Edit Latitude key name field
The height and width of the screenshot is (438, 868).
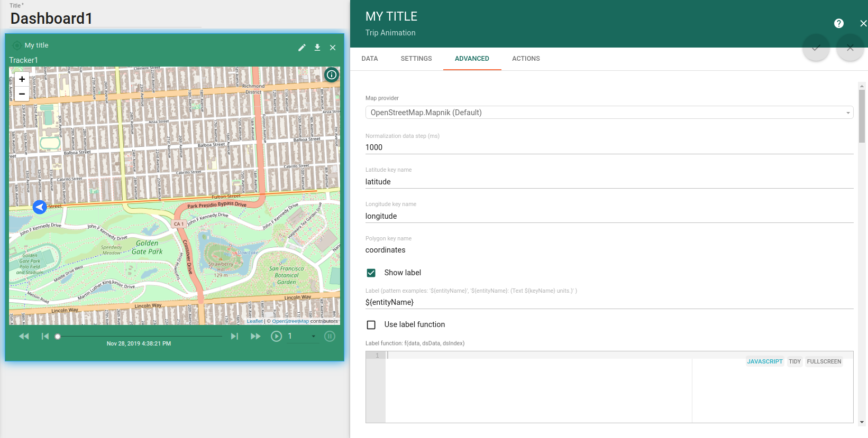point(609,182)
